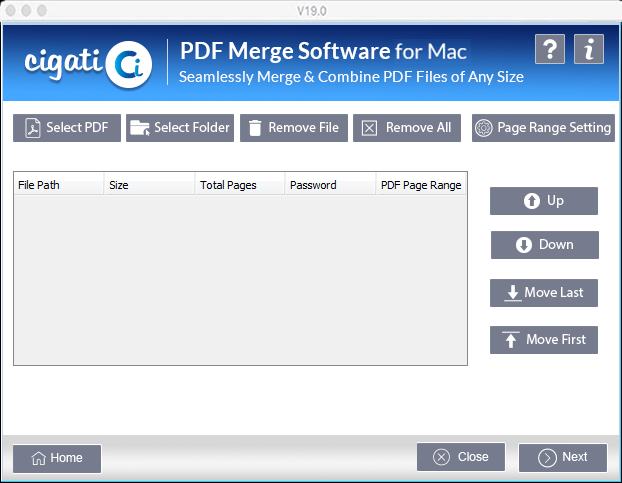The image size is (622, 483).
Task: Click the Remove File button
Action: (x=294, y=128)
